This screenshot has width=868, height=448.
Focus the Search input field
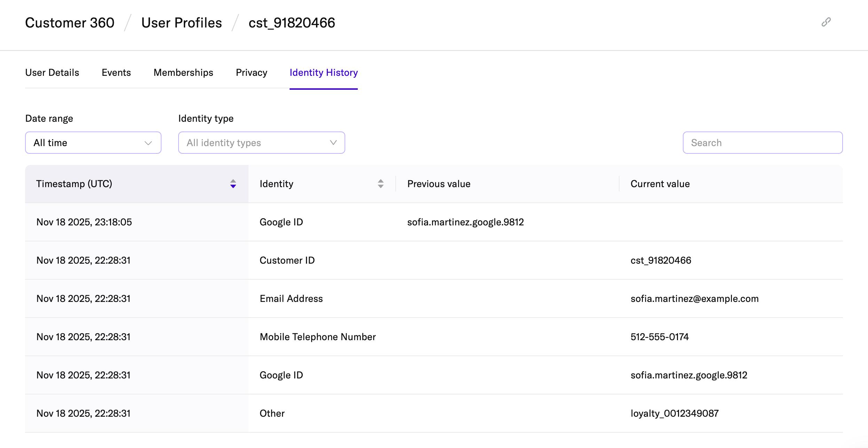tap(762, 143)
